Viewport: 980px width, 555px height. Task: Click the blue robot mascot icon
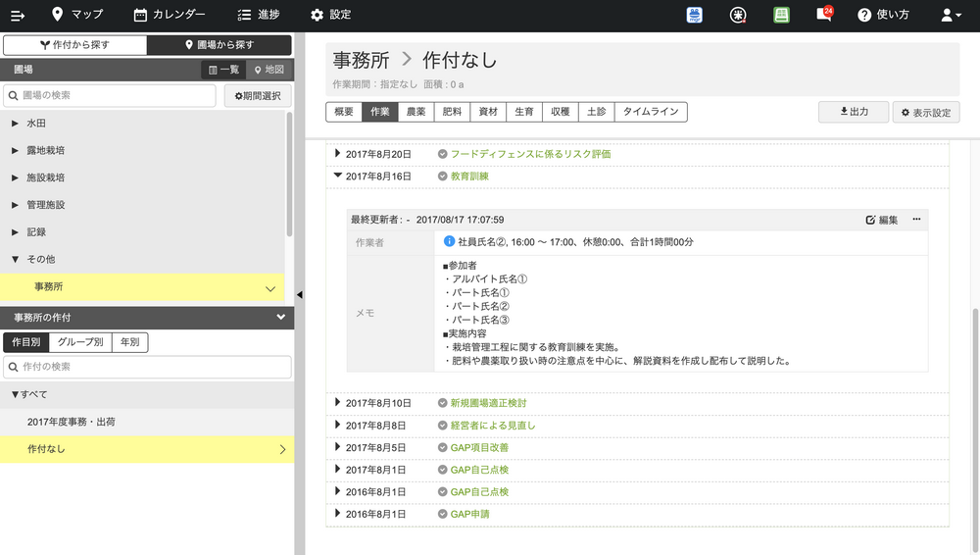[x=695, y=15]
